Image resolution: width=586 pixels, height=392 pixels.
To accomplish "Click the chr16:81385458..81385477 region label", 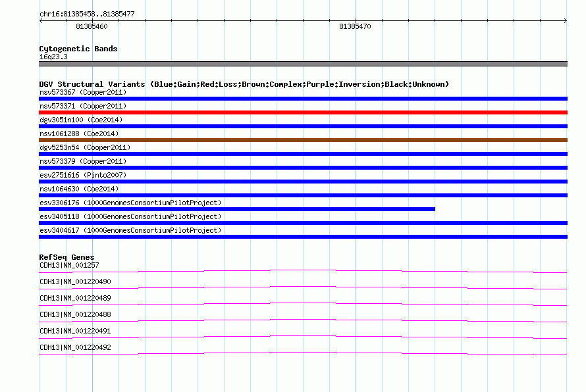I will pyautogui.click(x=87, y=14).
